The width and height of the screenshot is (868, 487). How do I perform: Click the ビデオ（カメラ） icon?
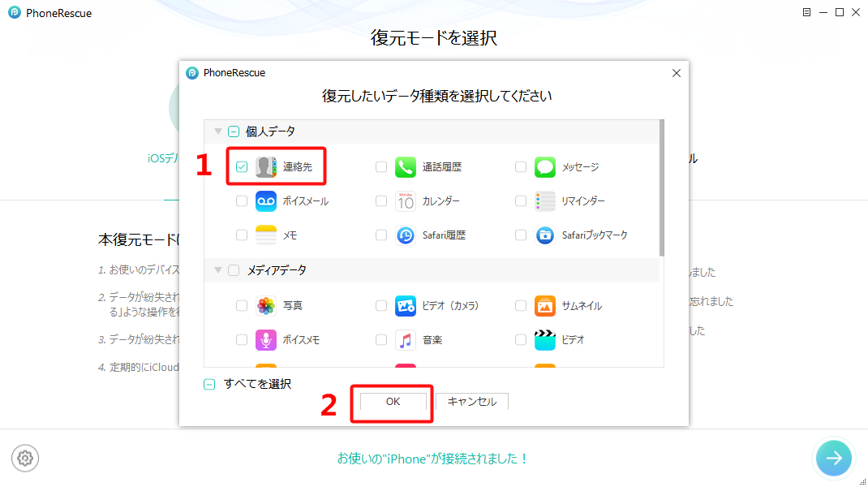(x=406, y=305)
